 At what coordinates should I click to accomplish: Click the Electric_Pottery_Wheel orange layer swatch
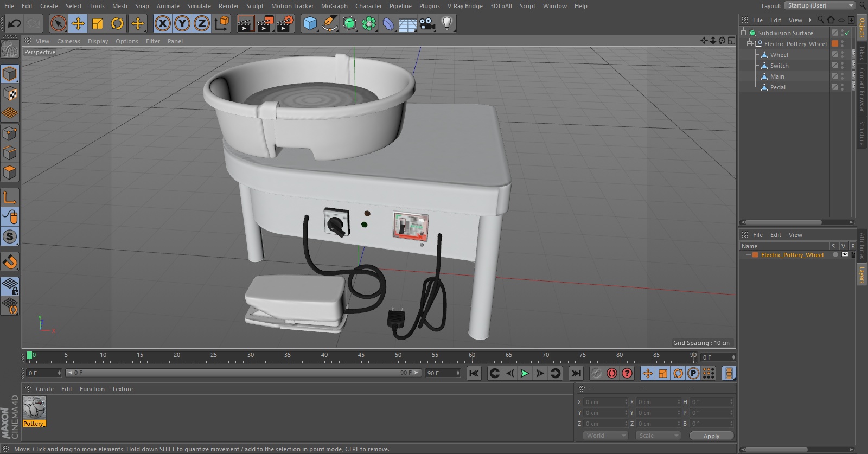(x=835, y=44)
